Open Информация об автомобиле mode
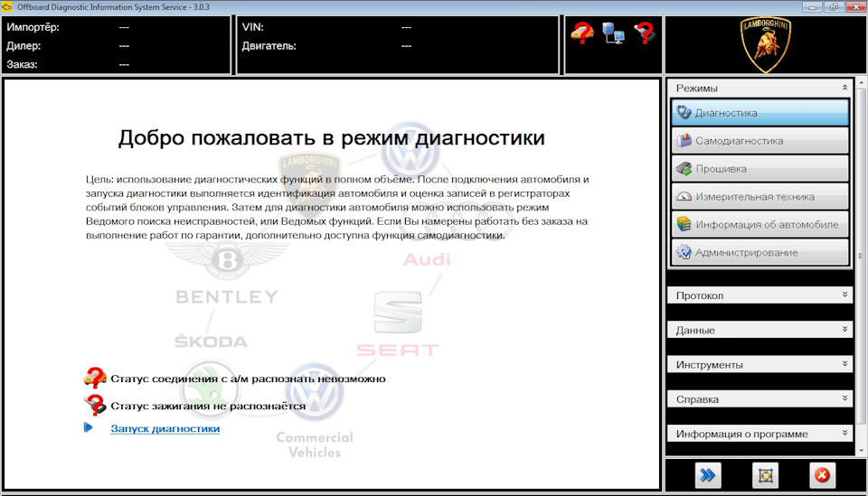The width and height of the screenshot is (868, 496). 759,224
